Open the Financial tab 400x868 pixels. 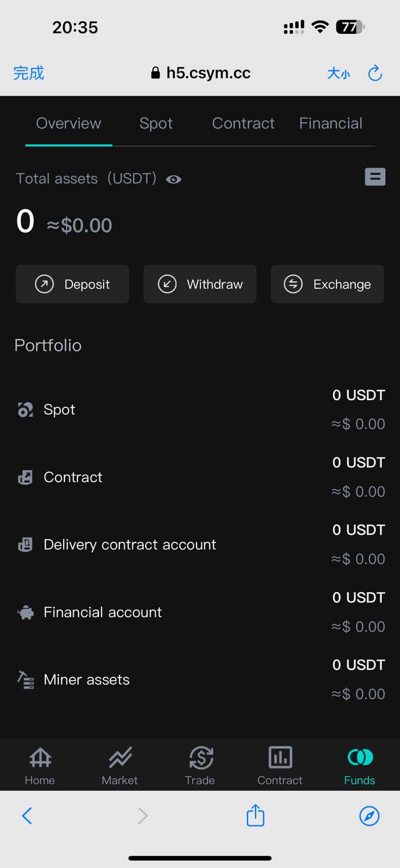pos(331,123)
